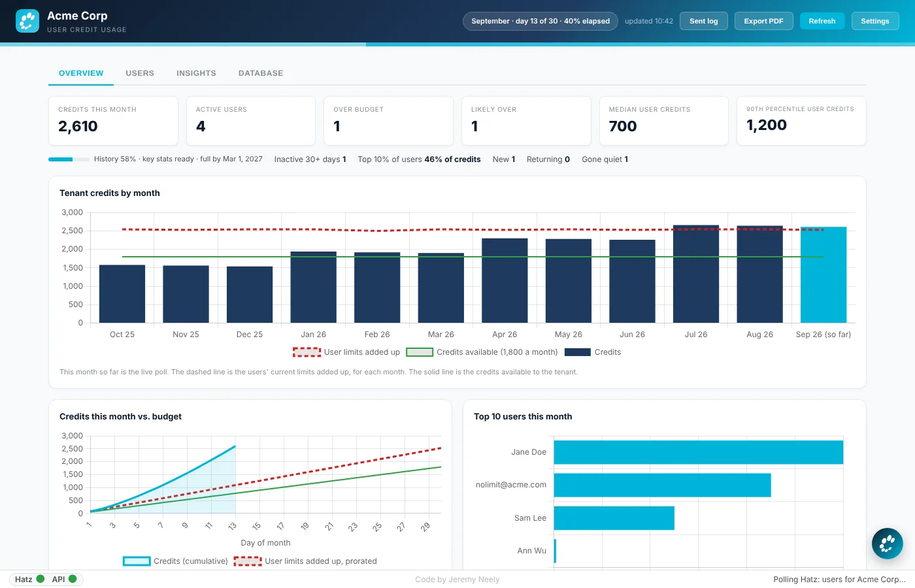Switch to the Overview tab
The width and height of the screenshot is (915, 588).
coord(81,73)
